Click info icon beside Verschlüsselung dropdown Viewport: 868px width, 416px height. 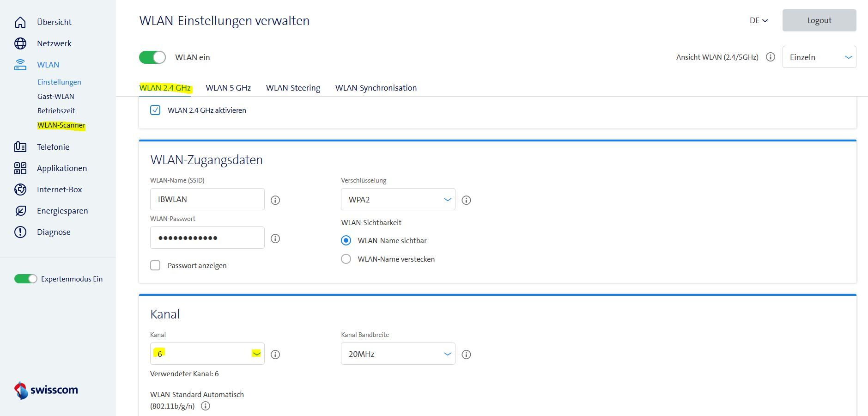click(x=467, y=200)
